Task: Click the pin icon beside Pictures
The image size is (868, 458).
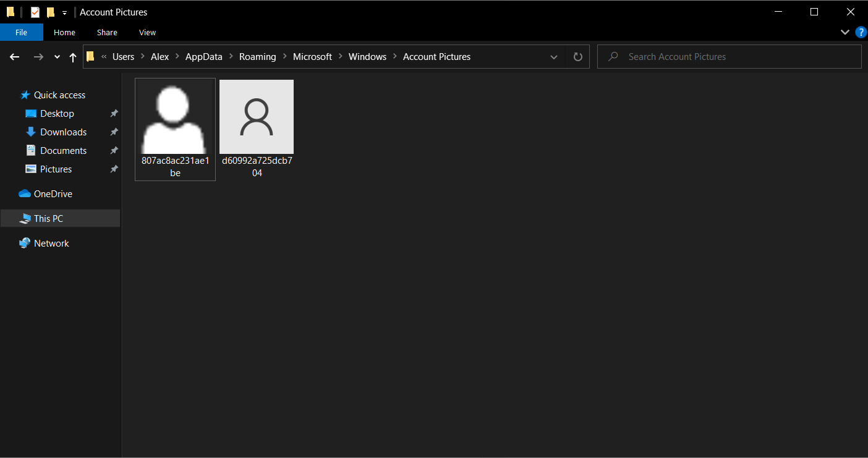Action: point(114,169)
